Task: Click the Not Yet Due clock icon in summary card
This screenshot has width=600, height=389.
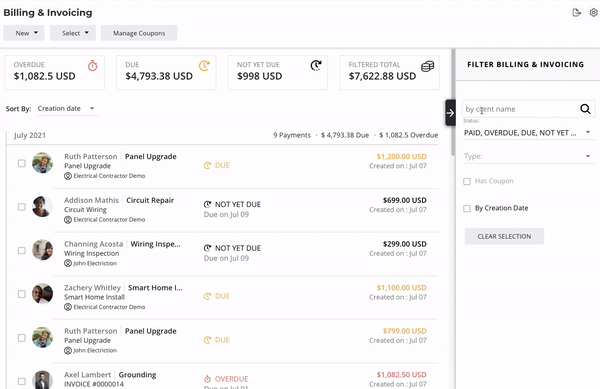Action: point(316,66)
